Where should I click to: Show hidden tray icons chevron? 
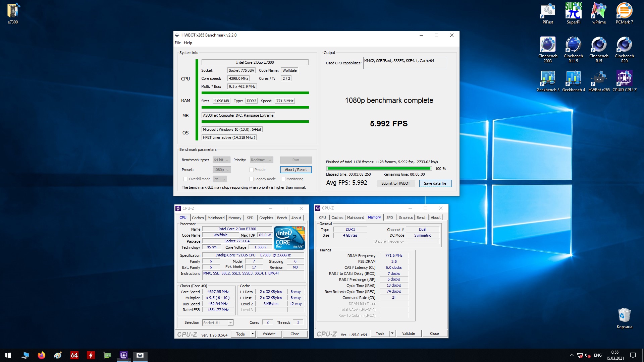572,355
